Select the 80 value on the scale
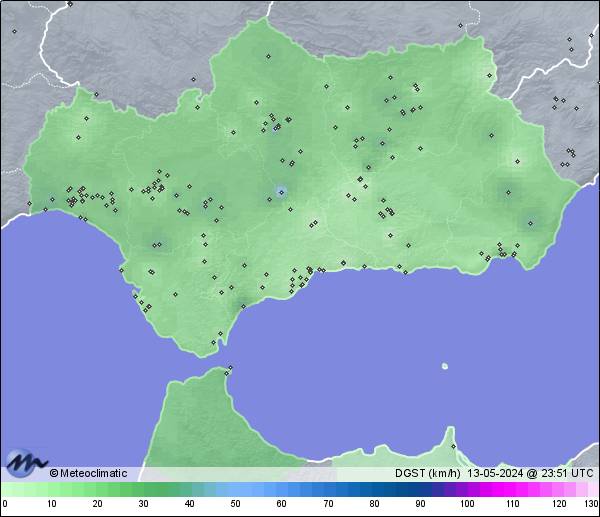This screenshot has width=600, height=517. [374, 504]
